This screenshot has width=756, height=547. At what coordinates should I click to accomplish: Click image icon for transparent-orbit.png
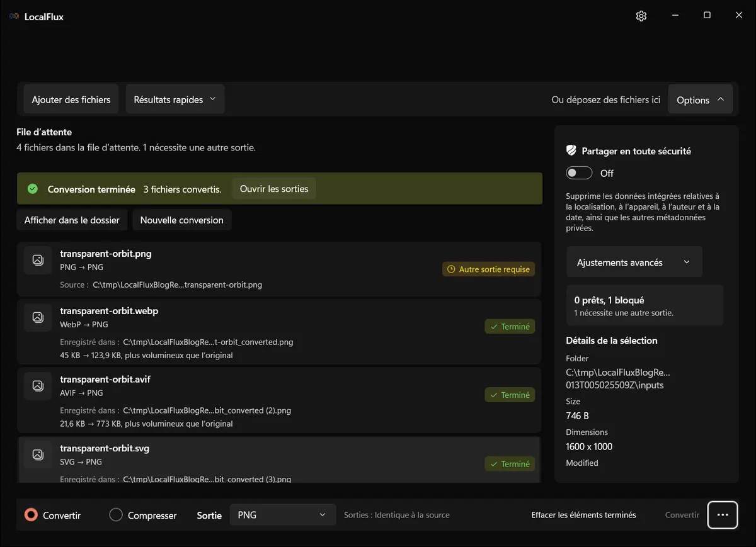[x=38, y=260]
